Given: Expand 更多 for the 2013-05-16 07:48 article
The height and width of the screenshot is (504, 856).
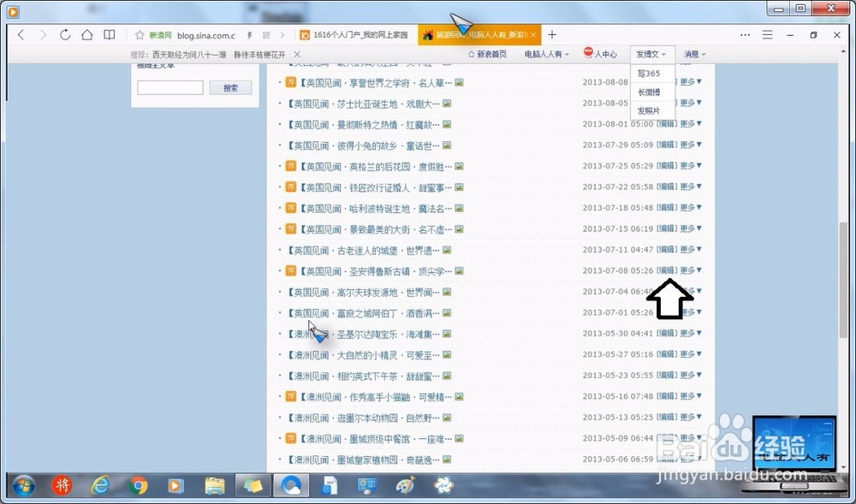Looking at the screenshot, I should 691,396.
